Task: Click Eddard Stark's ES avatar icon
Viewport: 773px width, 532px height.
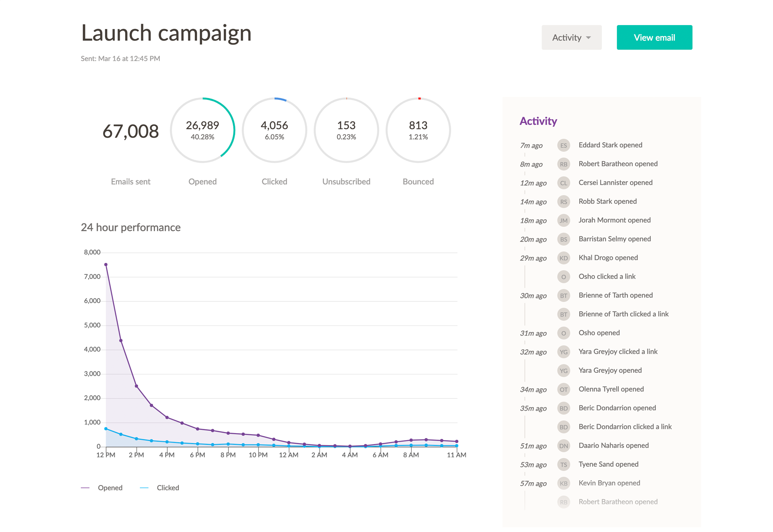Action: 564,145
